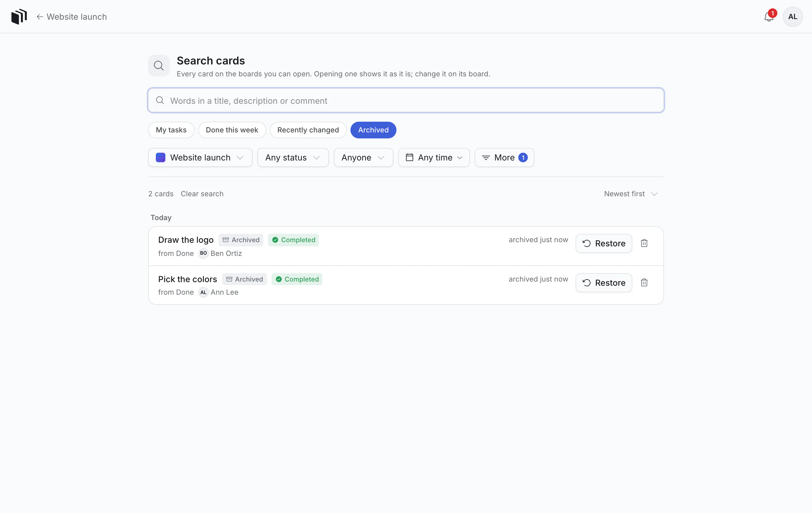Open the Anyone assignee dropdown
The width and height of the screenshot is (812, 513).
click(x=363, y=157)
